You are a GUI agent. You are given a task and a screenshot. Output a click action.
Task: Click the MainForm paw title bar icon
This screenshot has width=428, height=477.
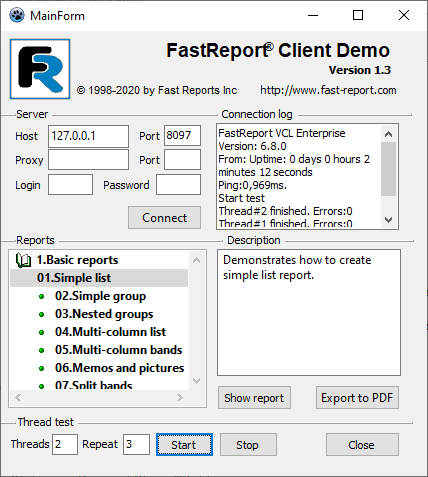17,15
